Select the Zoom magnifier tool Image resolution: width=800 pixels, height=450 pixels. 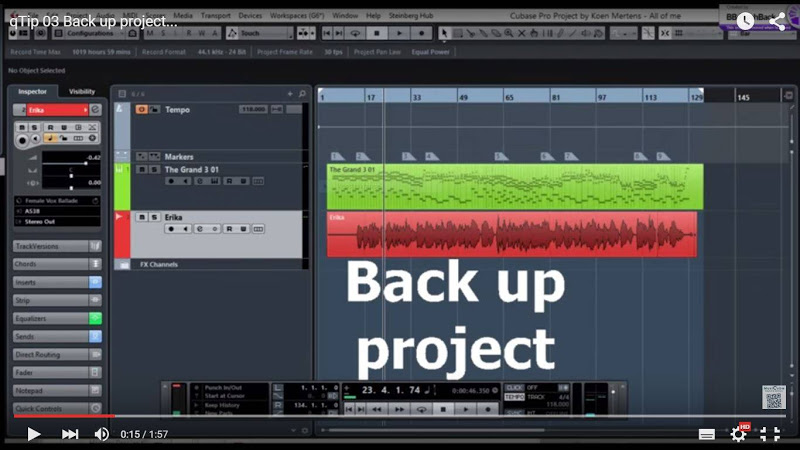pyautogui.click(x=509, y=33)
